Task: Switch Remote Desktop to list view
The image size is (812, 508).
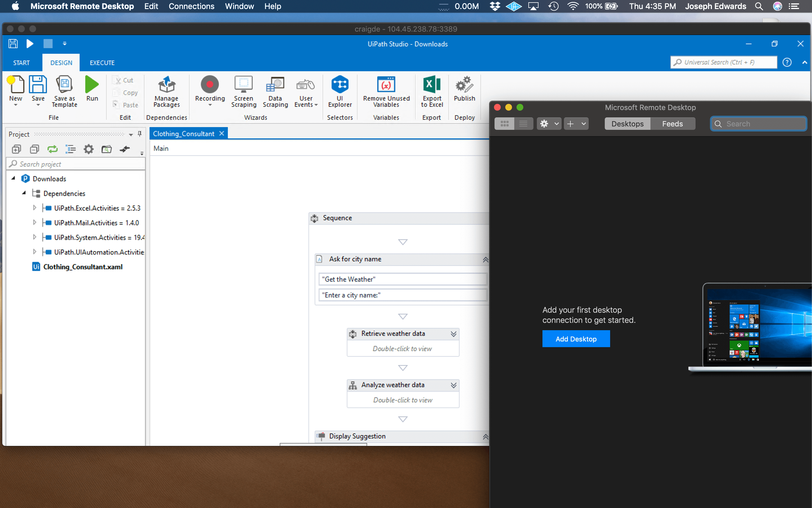Action: tap(524, 124)
